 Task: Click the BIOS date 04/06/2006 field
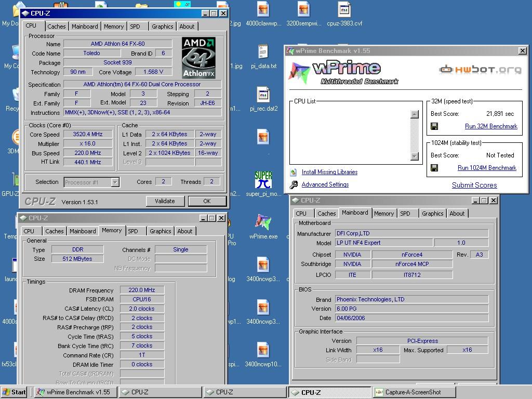click(x=411, y=318)
